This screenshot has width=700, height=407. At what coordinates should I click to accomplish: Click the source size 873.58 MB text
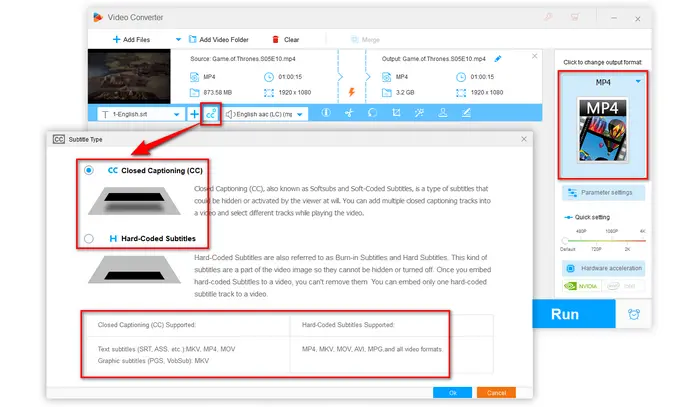point(217,92)
